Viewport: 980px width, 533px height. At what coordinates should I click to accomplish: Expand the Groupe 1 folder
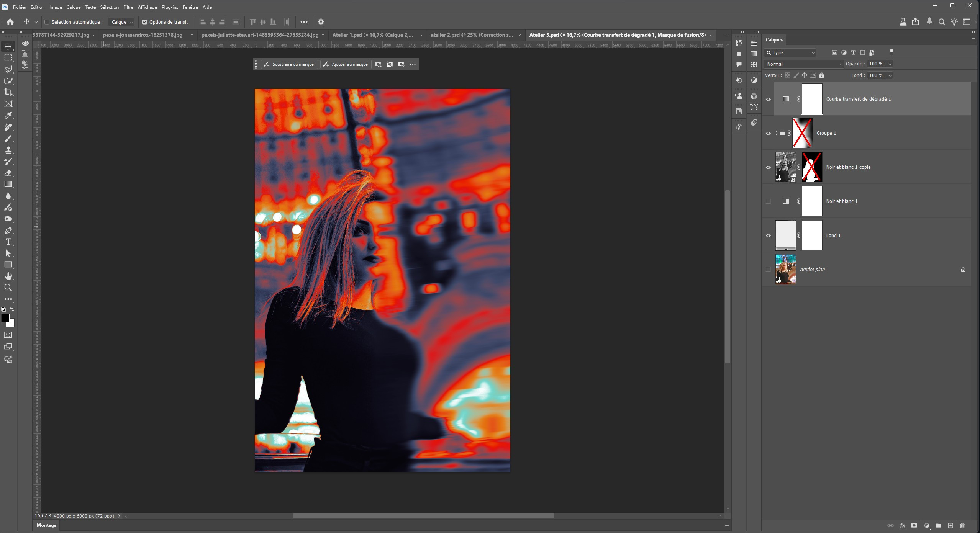[777, 133]
